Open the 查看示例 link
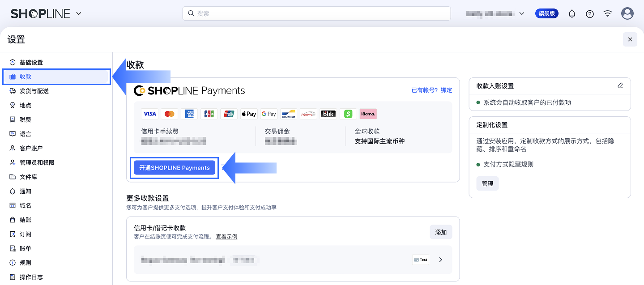Image resolution: width=644 pixels, height=285 pixels. pyautogui.click(x=226, y=237)
